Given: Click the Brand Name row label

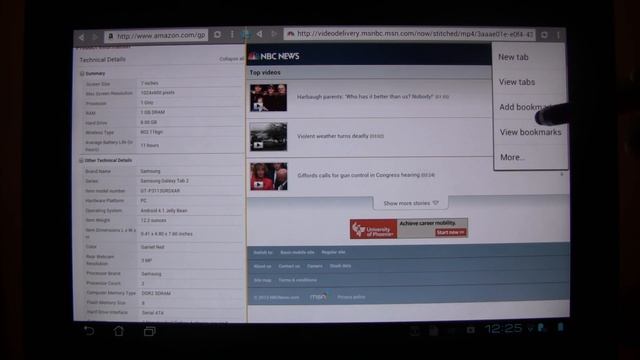Looking at the screenshot, I should (x=98, y=171).
